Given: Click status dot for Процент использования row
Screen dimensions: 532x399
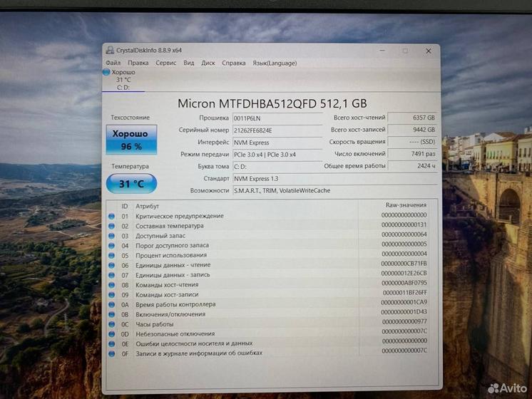Looking at the screenshot, I should click(111, 255).
